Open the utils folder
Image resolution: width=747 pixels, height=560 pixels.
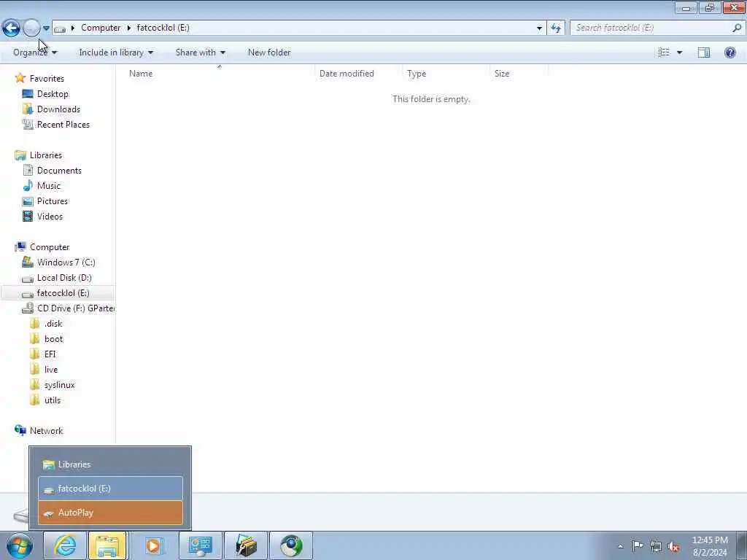tap(52, 400)
